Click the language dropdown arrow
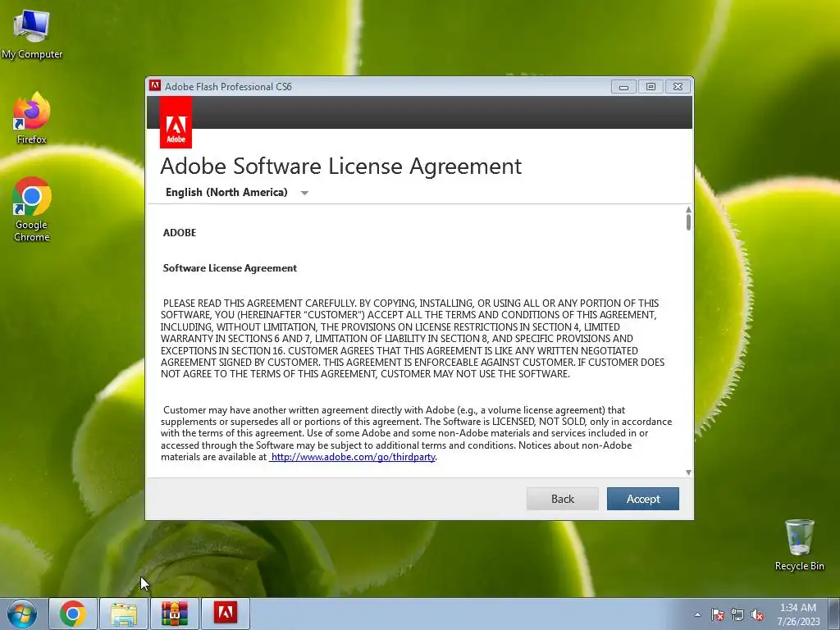The height and width of the screenshot is (630, 840). pos(304,193)
